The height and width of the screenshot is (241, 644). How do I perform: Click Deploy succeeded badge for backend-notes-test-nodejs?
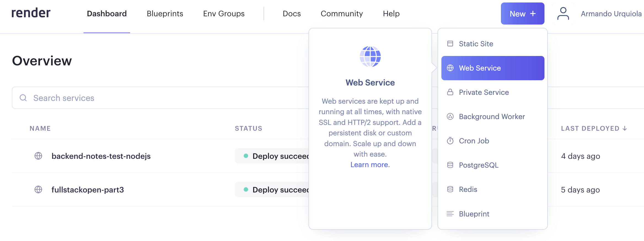(x=272, y=156)
